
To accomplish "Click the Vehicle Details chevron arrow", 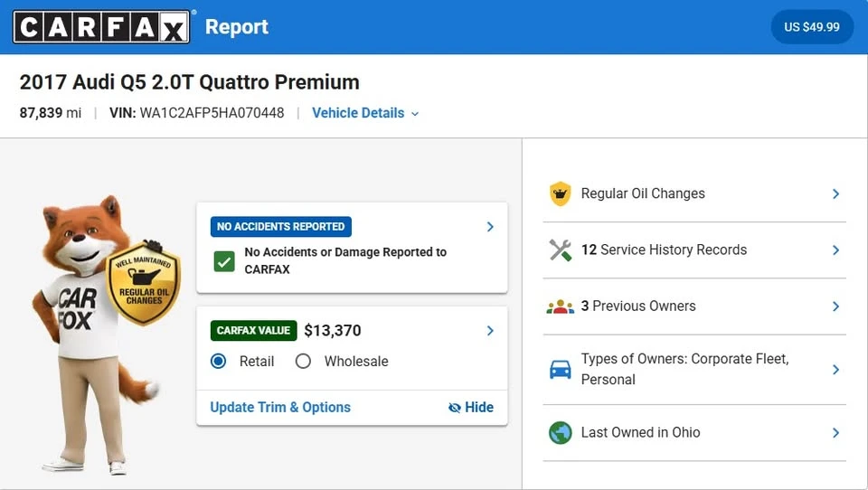I will coord(415,114).
